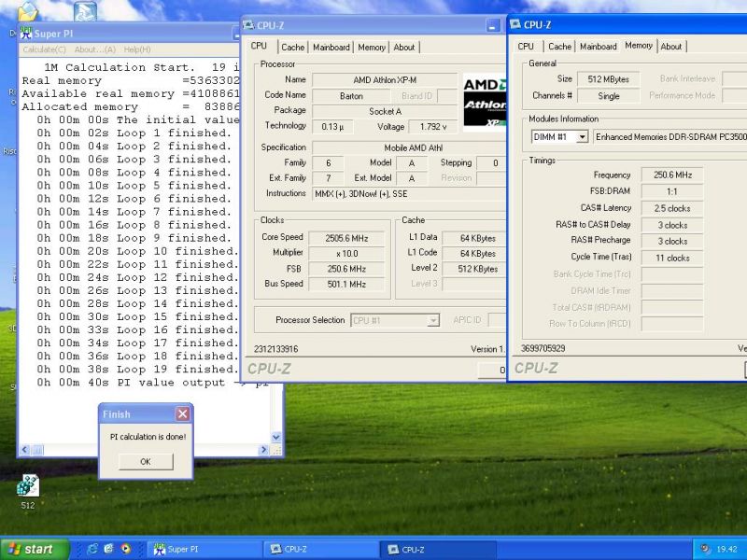Click the title bar icon of the CPU-Z window showing the CPU tab
The height and width of the screenshot is (560, 747).
click(x=248, y=25)
